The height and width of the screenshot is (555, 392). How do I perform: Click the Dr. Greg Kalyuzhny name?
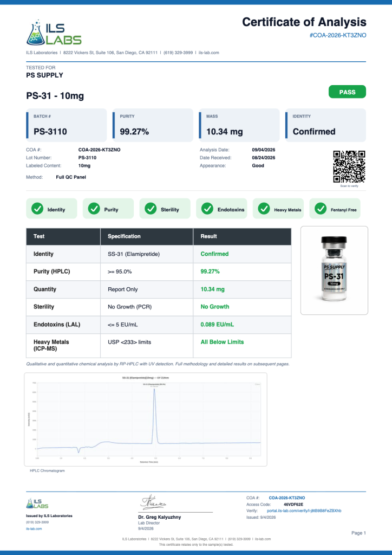click(x=159, y=517)
